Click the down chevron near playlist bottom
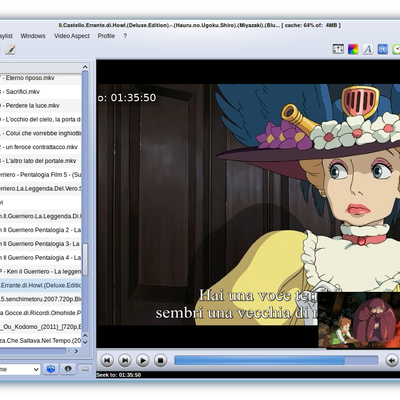The image size is (400, 400). pyautogui.click(x=85, y=342)
